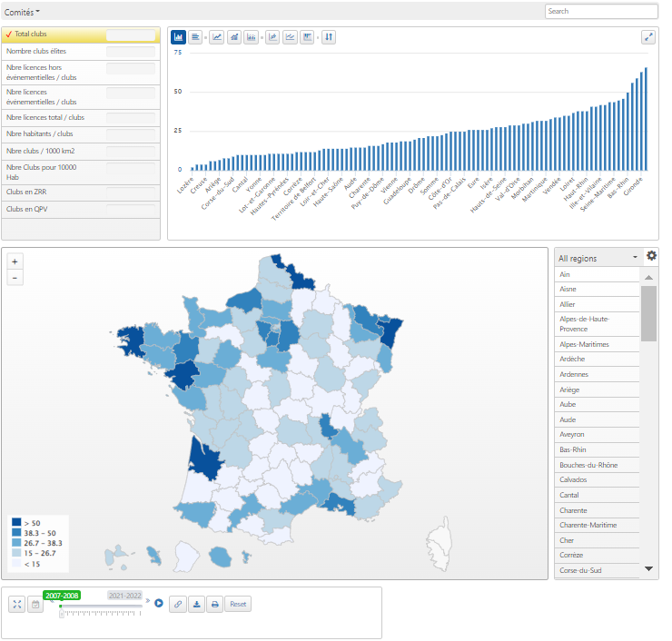Zoom in on the map

[x=15, y=261]
